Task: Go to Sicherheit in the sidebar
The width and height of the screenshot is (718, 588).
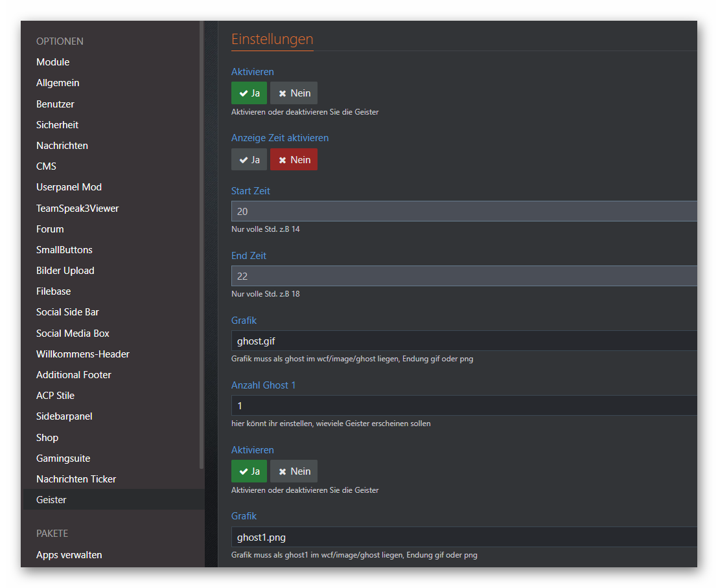Action: (x=58, y=125)
